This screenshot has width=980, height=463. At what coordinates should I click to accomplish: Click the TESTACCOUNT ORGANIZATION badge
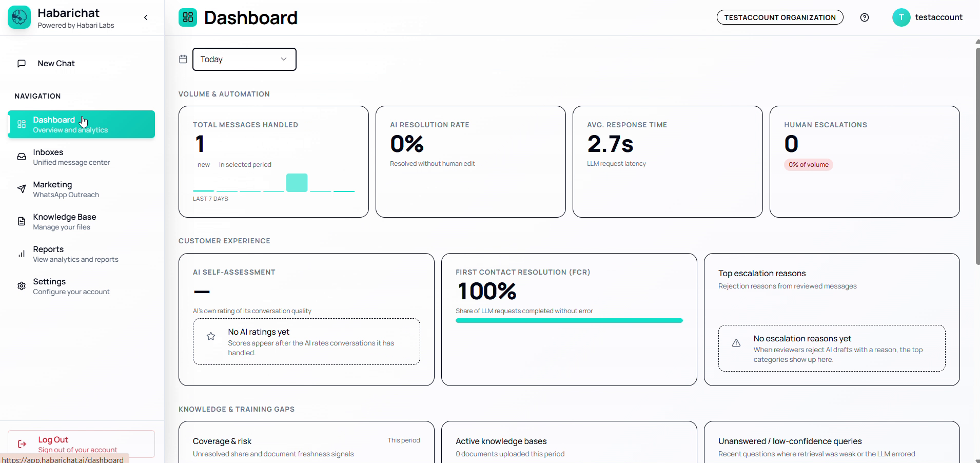click(780, 17)
